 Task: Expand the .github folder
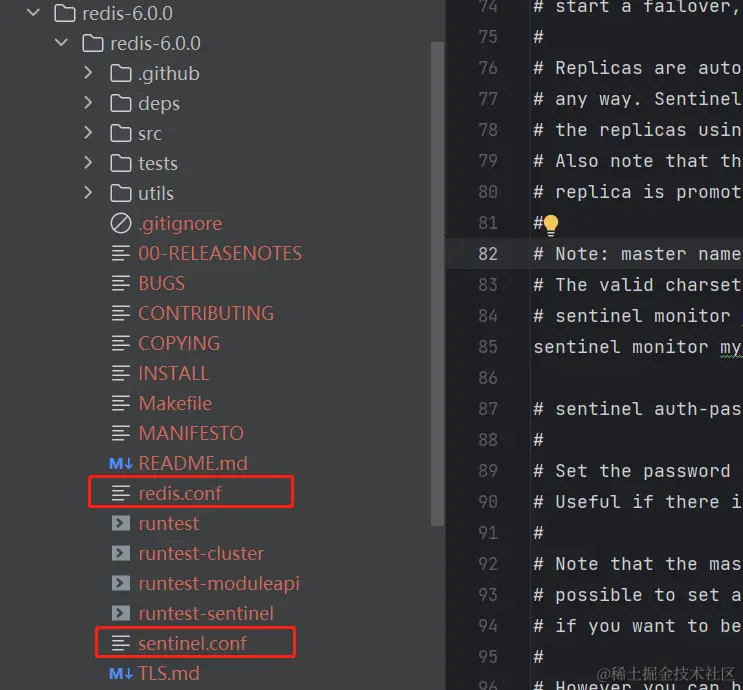pos(88,73)
